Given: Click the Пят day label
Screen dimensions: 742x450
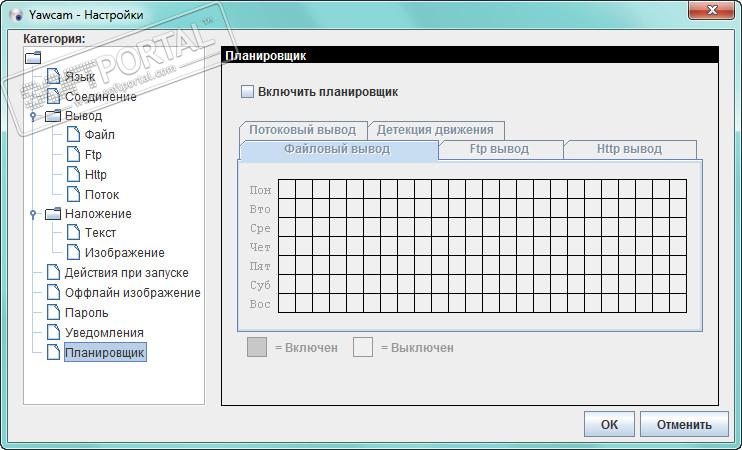Looking at the screenshot, I should click(x=260, y=266).
